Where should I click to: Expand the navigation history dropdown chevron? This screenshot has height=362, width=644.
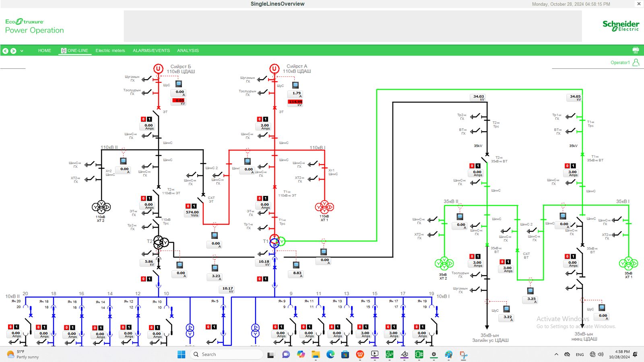22,51
